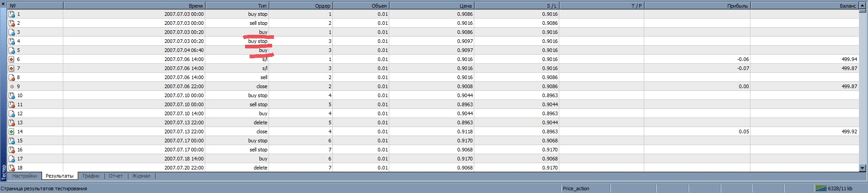Click the memory usage indicator icon in status bar
This screenshot has height=193, width=868.
click(821, 188)
